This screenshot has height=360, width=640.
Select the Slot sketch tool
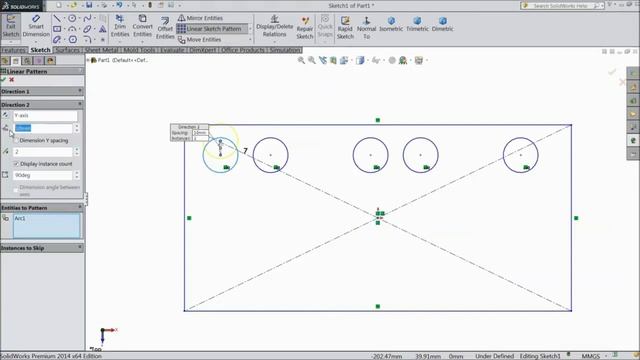pos(57,40)
